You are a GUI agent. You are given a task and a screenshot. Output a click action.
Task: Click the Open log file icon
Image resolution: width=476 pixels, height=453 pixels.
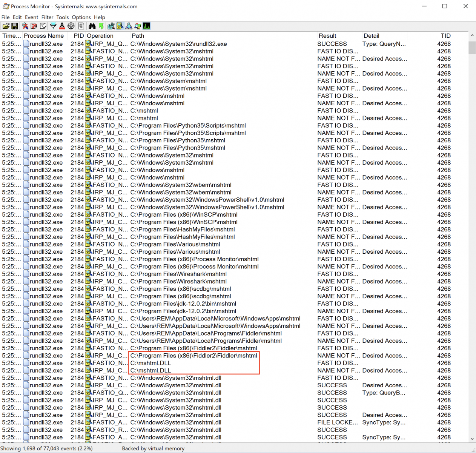pyautogui.click(x=6, y=26)
